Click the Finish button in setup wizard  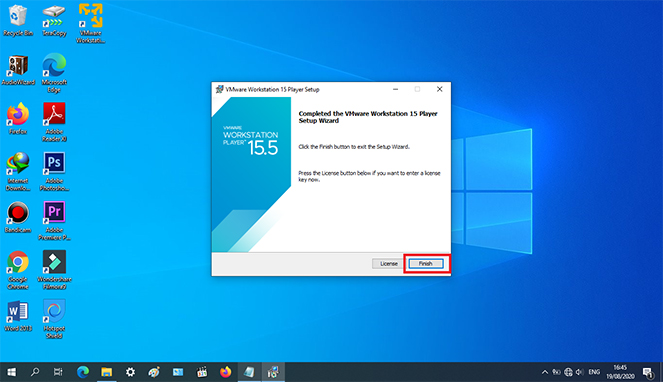click(x=426, y=264)
